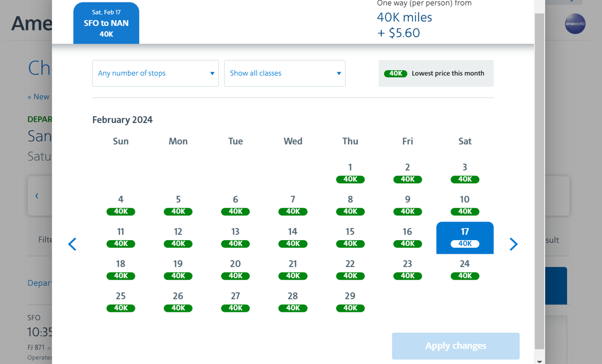The width and height of the screenshot is (602, 364).
Task: Click the small left chevron behind the dialog
Action: [x=37, y=196]
